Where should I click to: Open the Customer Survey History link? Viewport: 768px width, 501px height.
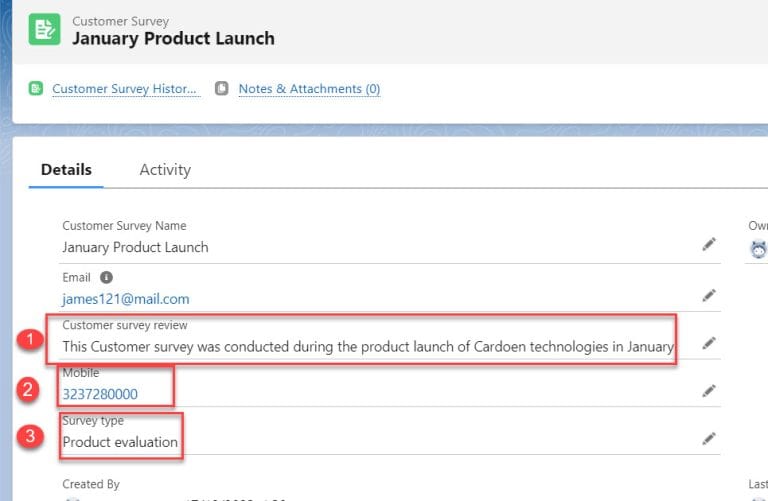(x=125, y=89)
